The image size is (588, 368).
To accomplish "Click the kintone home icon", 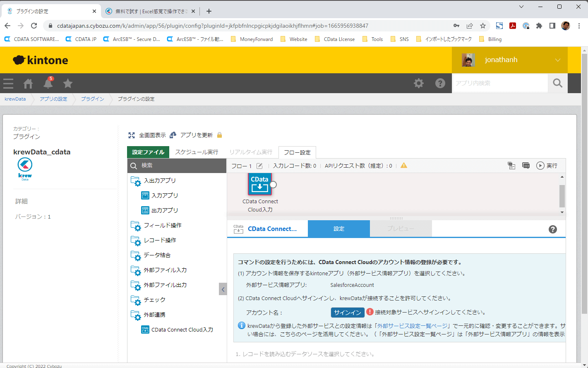I will point(28,84).
